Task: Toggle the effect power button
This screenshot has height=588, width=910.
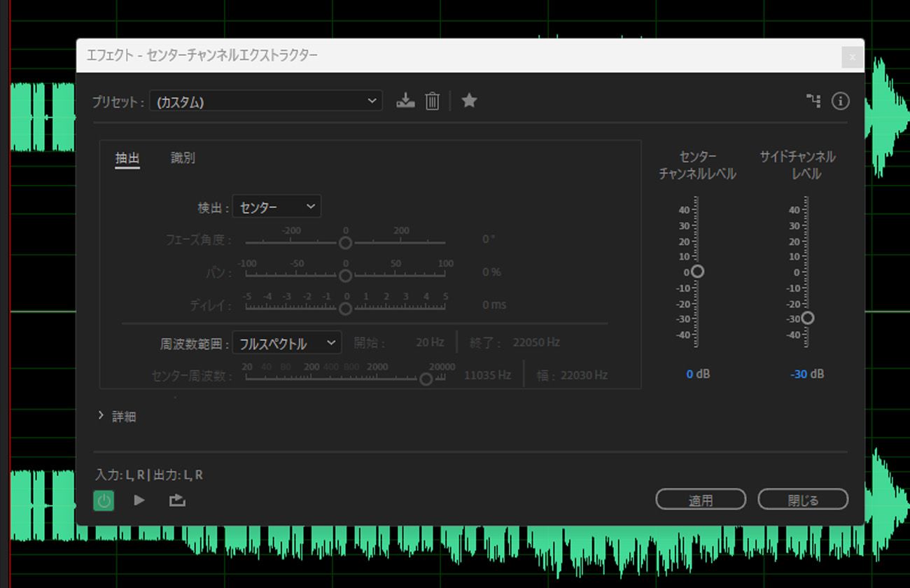Action: coord(104,500)
